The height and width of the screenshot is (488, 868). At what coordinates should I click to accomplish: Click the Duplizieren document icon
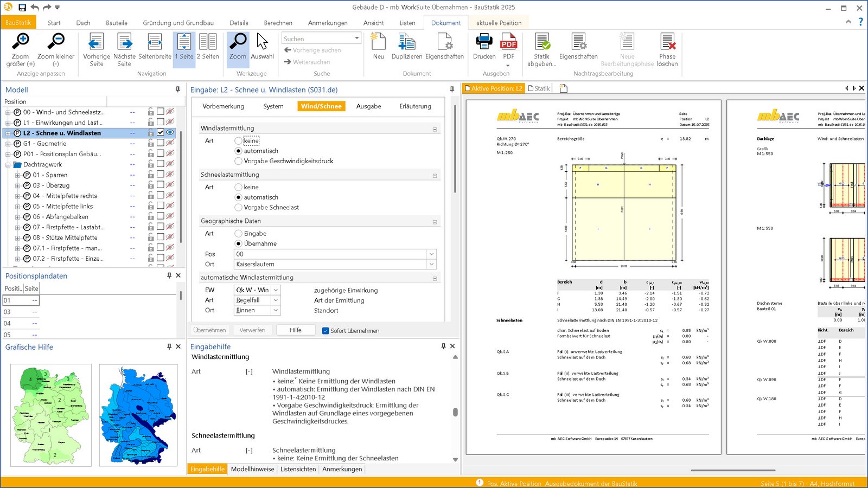(x=407, y=42)
